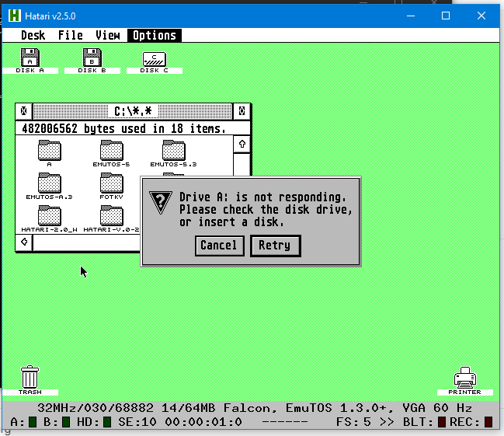Click the Hatari H logo in title bar
Viewport: 504px width, 436px height.
click(x=15, y=16)
